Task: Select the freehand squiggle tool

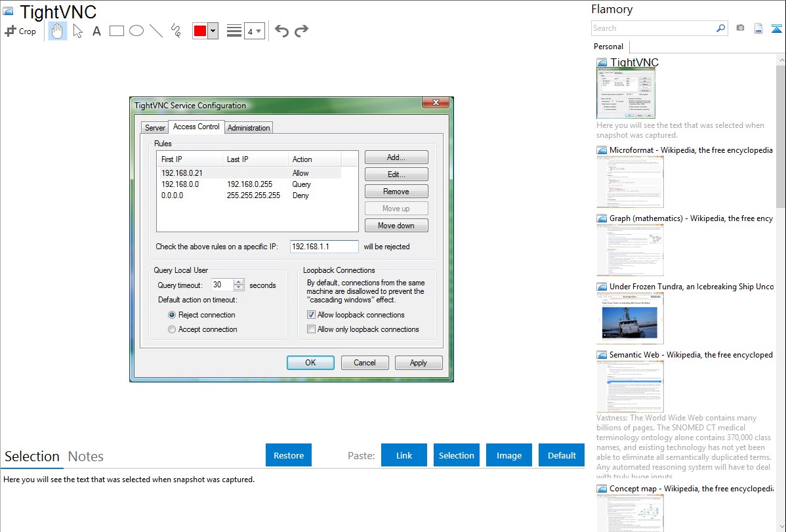Action: click(x=176, y=31)
